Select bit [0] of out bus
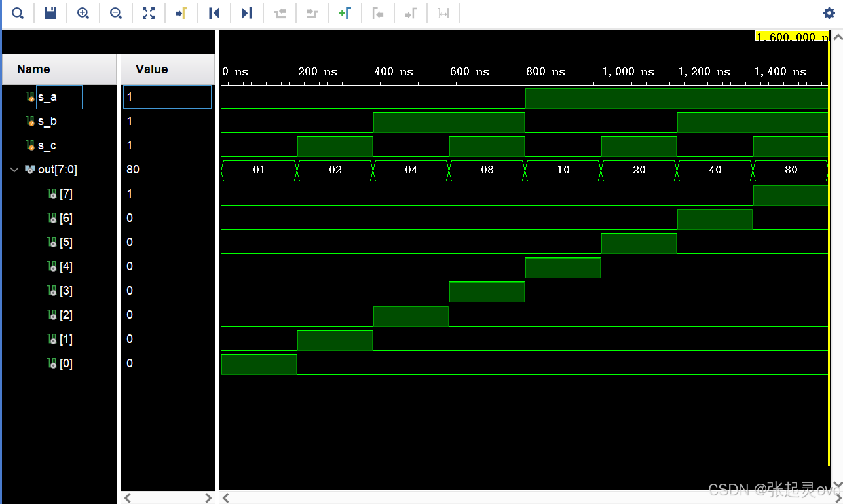The image size is (843, 504). 66,363
